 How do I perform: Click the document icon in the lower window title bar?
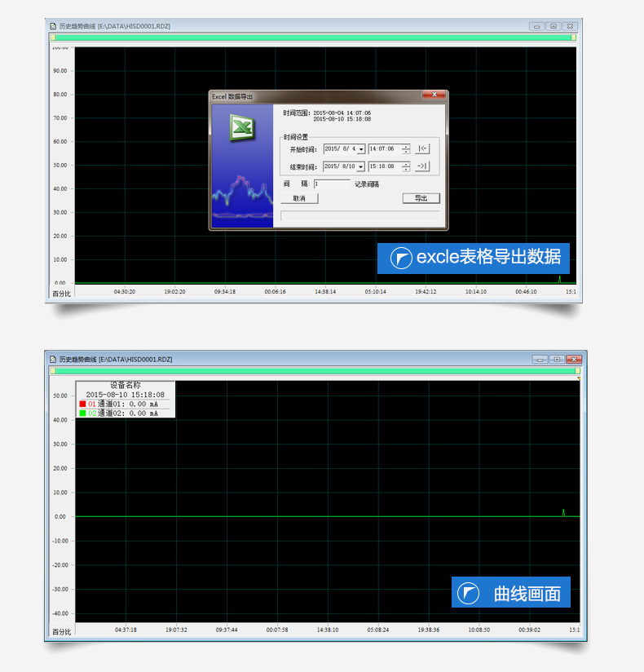tap(53, 359)
